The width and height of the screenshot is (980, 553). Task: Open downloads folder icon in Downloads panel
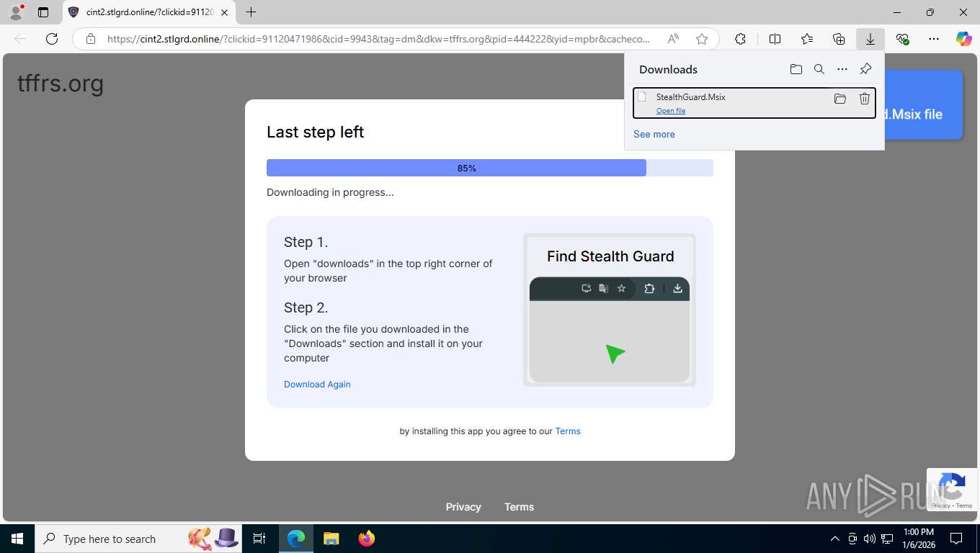point(796,69)
